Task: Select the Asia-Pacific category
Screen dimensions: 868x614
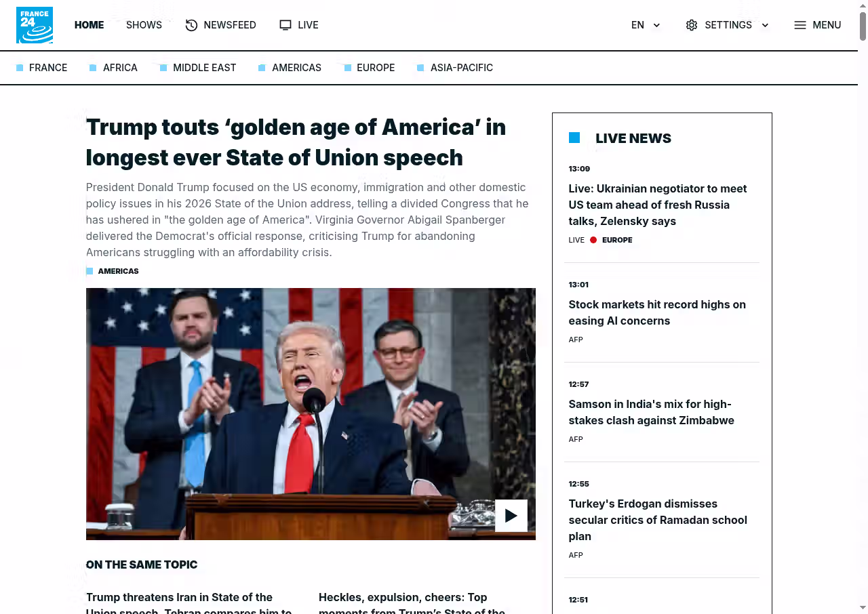Action: [461, 68]
